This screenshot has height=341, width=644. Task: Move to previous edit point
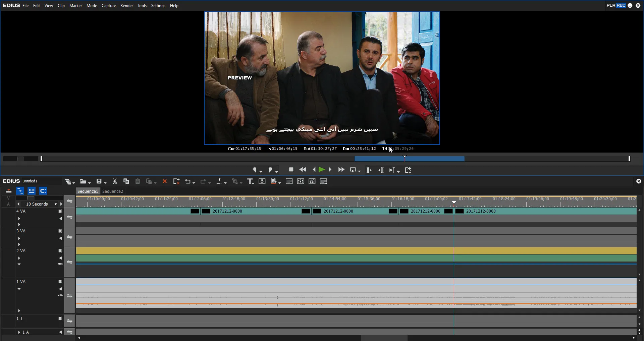(x=369, y=170)
